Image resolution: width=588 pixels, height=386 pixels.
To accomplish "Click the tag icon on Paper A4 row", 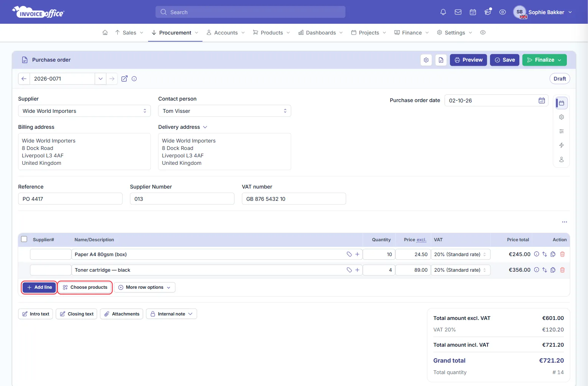I will (x=349, y=254).
